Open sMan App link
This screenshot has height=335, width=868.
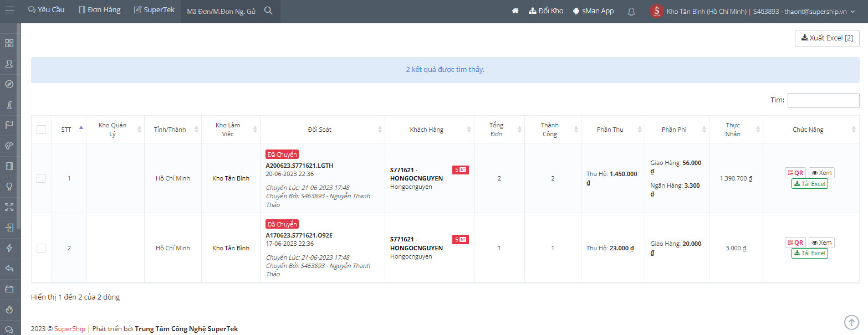[593, 11]
